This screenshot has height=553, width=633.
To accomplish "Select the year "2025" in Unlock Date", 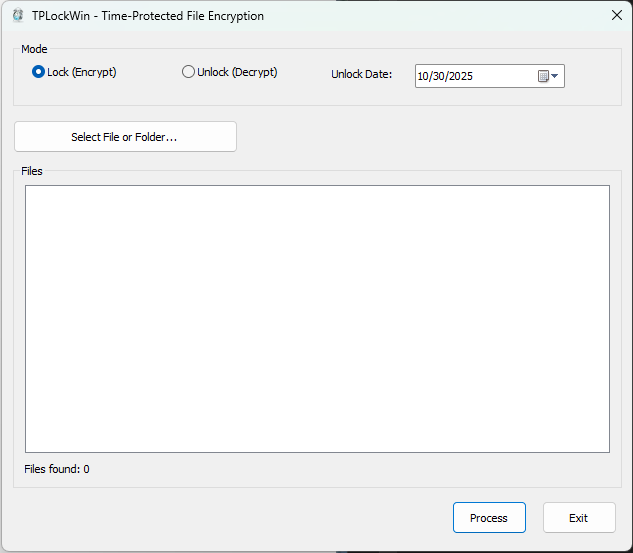I will tap(460, 76).
